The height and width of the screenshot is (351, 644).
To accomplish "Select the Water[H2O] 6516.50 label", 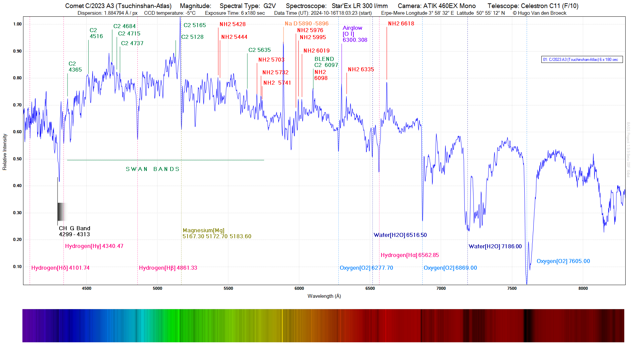I will click(x=400, y=235).
